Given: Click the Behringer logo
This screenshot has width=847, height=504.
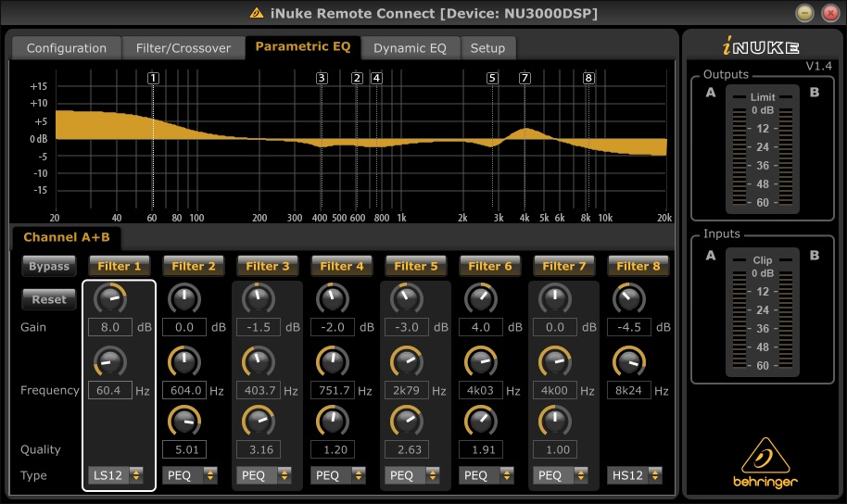Looking at the screenshot, I should click(x=765, y=463).
